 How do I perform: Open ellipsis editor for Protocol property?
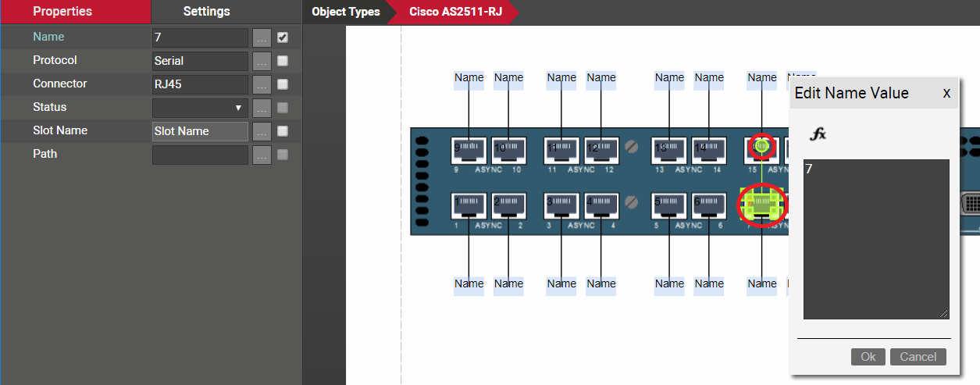tap(262, 61)
